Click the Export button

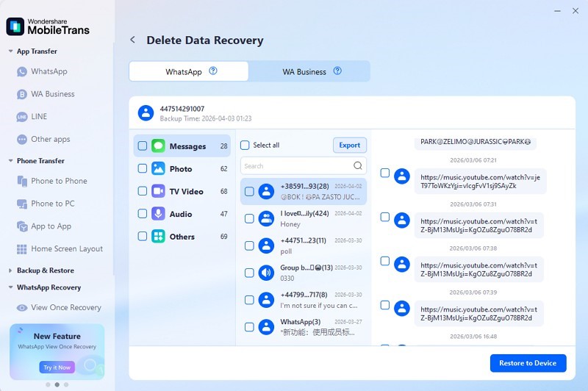[349, 146]
